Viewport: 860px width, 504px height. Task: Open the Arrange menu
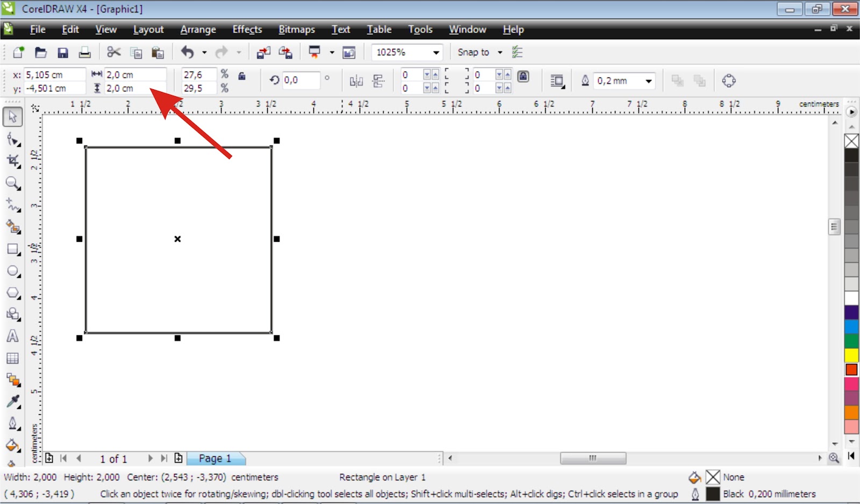pyautogui.click(x=197, y=30)
